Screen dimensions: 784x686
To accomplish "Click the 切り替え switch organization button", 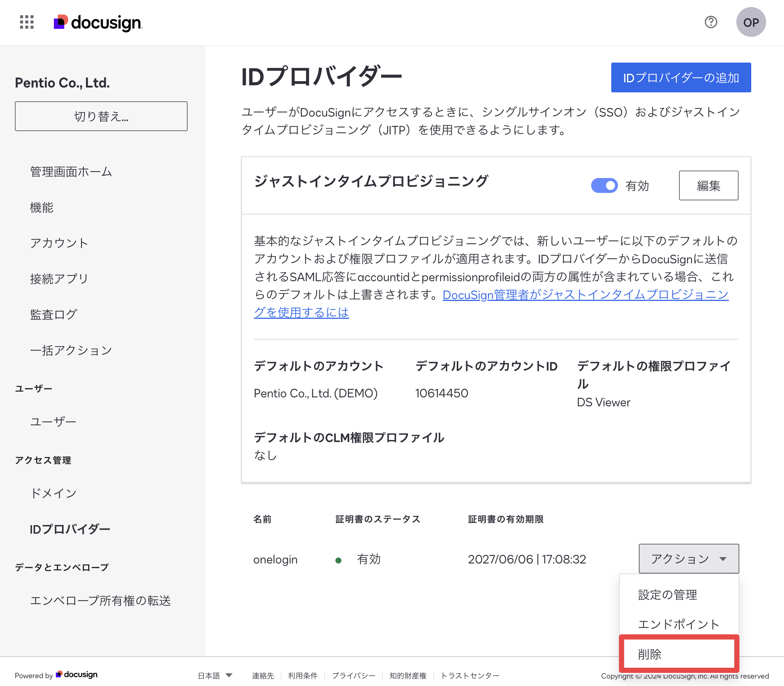I will click(101, 116).
